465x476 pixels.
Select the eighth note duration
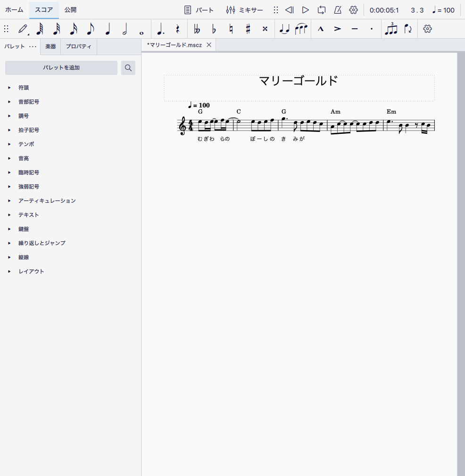(91, 29)
